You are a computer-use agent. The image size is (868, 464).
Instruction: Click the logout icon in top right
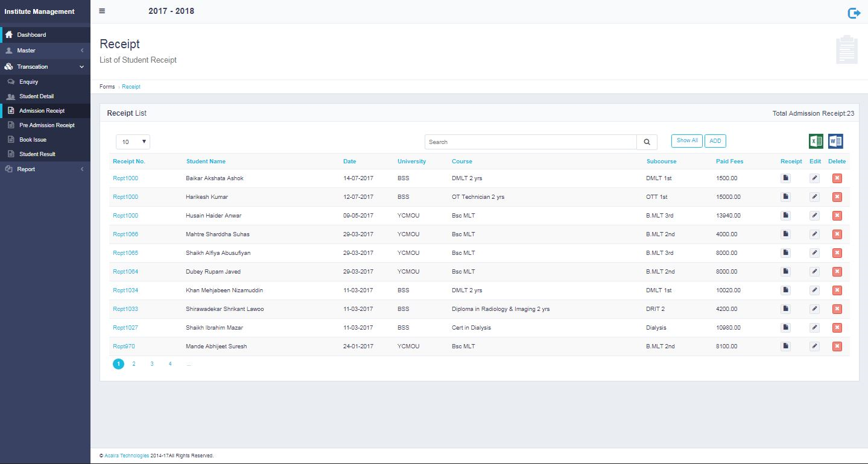(x=854, y=13)
